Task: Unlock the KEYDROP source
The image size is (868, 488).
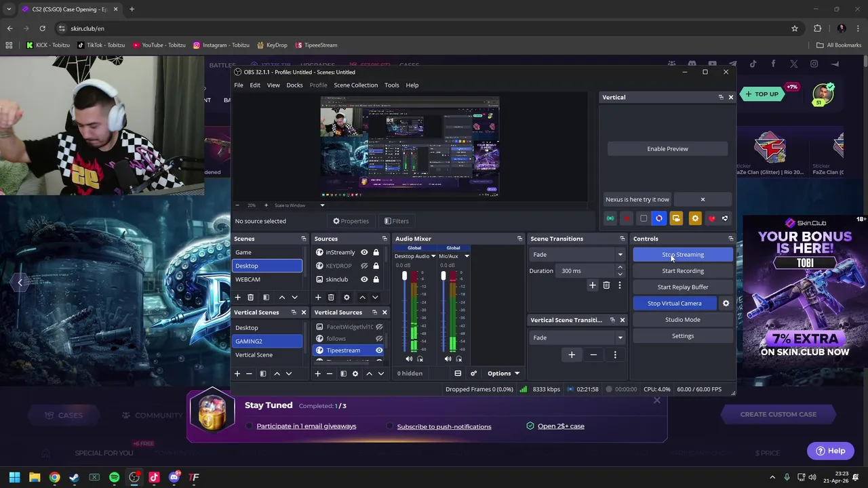Action: pyautogui.click(x=376, y=266)
